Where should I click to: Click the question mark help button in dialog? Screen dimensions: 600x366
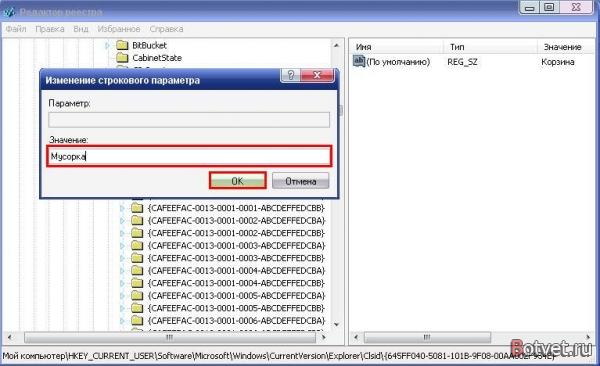click(290, 75)
